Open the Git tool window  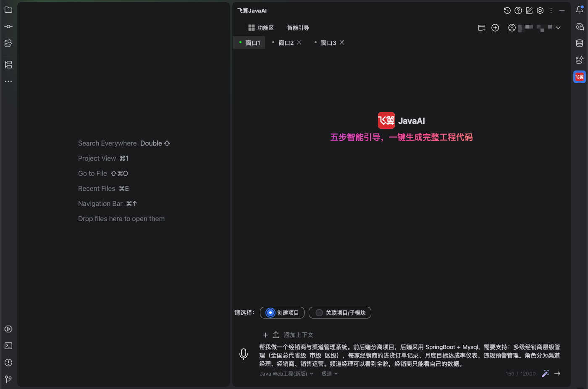[8, 379]
